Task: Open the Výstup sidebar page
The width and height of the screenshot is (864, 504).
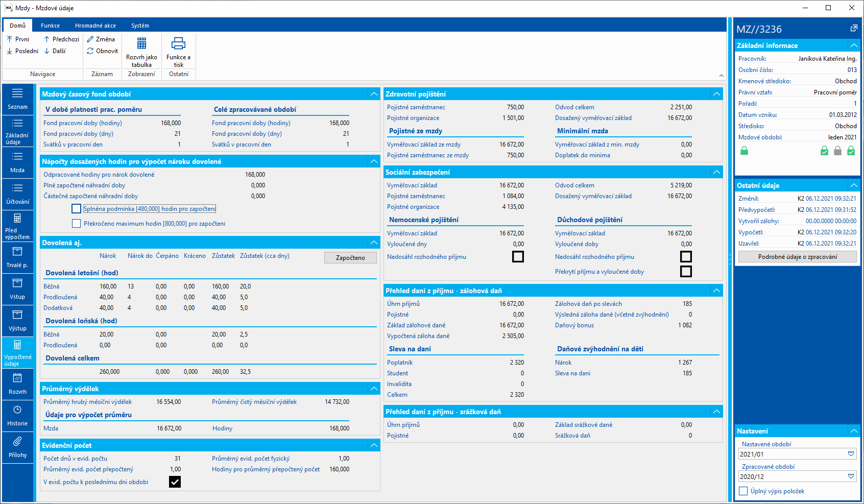Action: pos(17,321)
